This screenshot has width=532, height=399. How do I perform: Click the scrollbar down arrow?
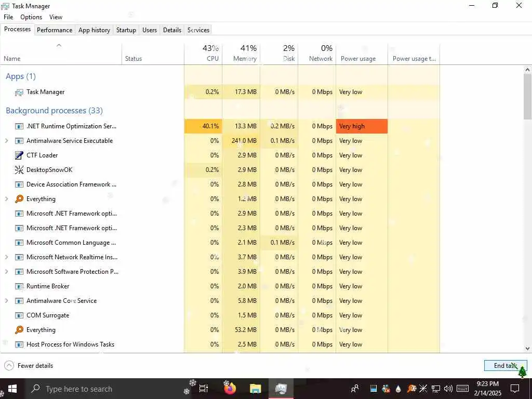527,349
